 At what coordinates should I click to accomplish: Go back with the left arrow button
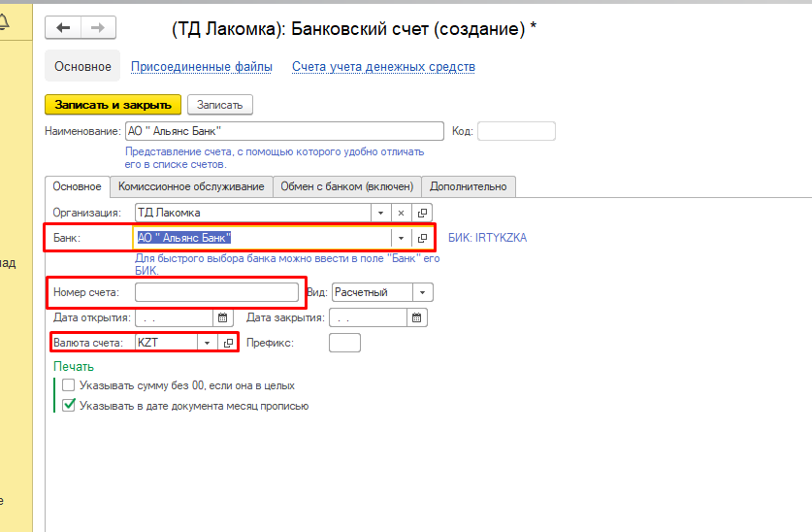(63, 27)
